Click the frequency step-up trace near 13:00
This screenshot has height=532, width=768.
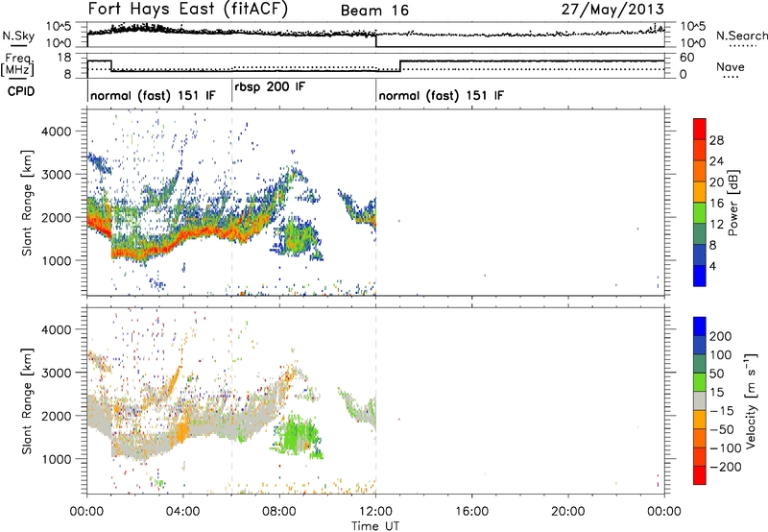click(x=400, y=65)
